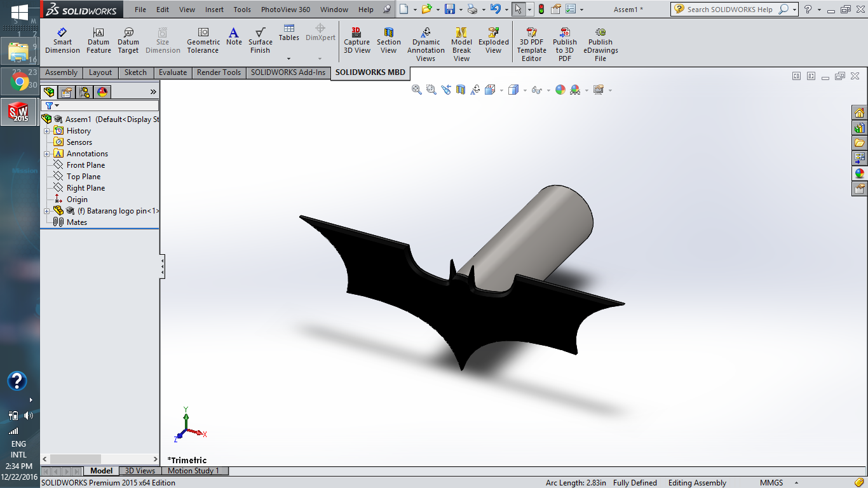Image resolution: width=868 pixels, height=488 pixels.
Task: Click Publish to 3D PDF
Action: (565, 44)
